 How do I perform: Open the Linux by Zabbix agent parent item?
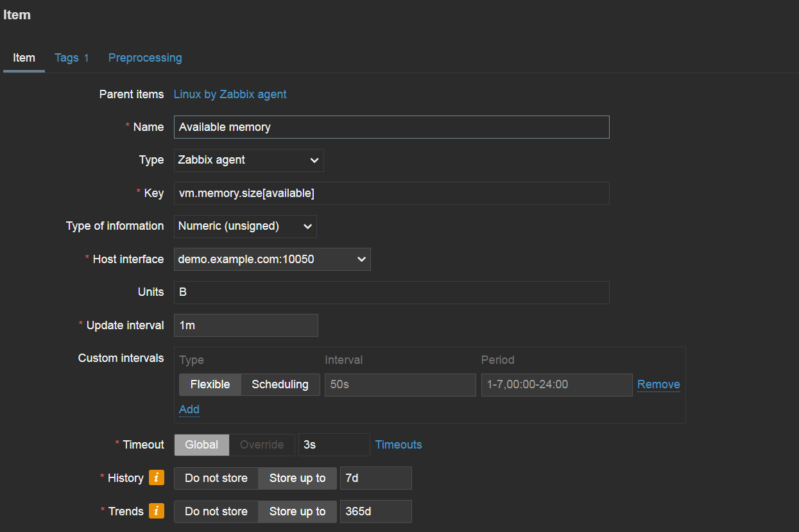click(x=230, y=94)
